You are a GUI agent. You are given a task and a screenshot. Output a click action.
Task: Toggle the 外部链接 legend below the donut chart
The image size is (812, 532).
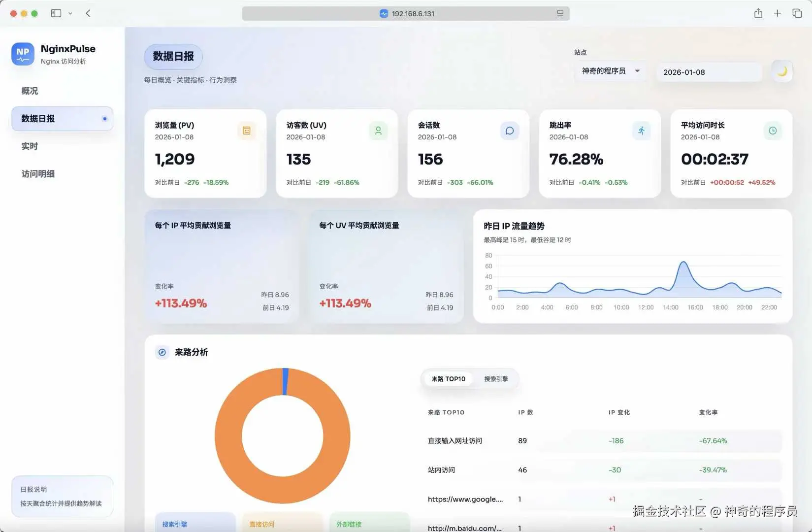(x=348, y=524)
